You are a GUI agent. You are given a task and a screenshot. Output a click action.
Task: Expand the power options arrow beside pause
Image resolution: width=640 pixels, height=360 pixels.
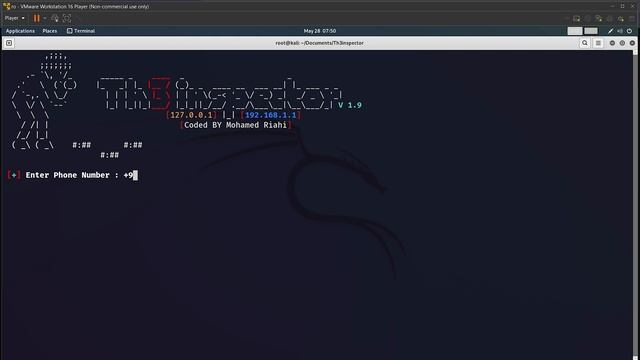(44, 18)
